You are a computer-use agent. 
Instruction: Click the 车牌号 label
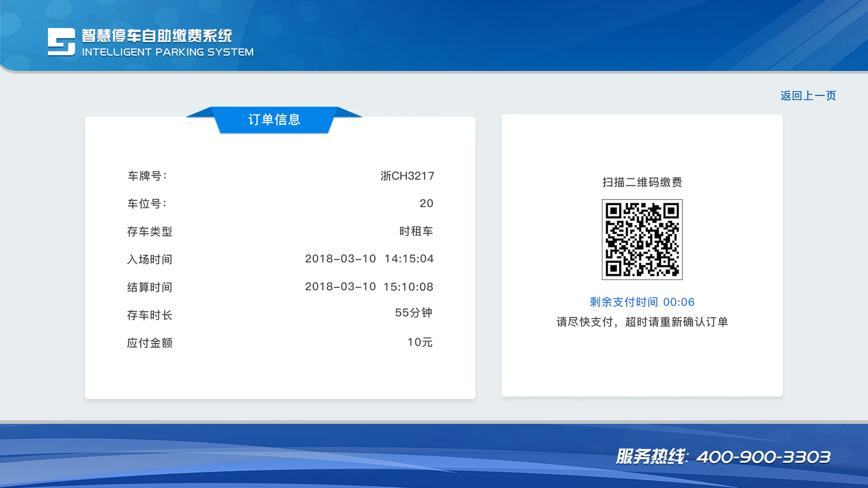(147, 176)
